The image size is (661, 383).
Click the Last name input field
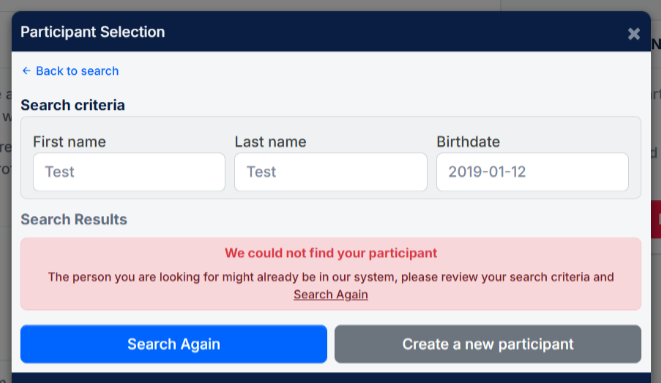click(x=330, y=172)
